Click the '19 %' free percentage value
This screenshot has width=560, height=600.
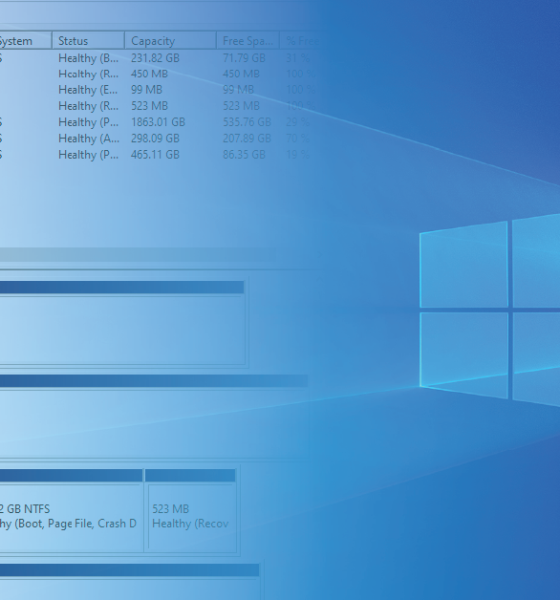(x=298, y=155)
